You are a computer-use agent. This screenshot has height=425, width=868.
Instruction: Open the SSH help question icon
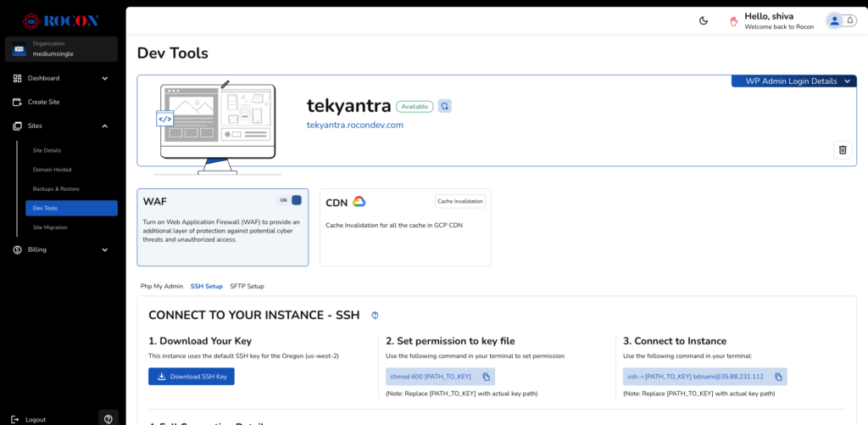pos(375,316)
